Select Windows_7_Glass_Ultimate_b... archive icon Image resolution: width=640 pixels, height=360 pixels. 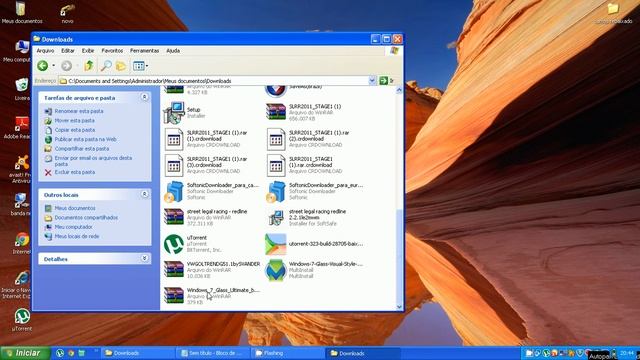click(x=174, y=296)
